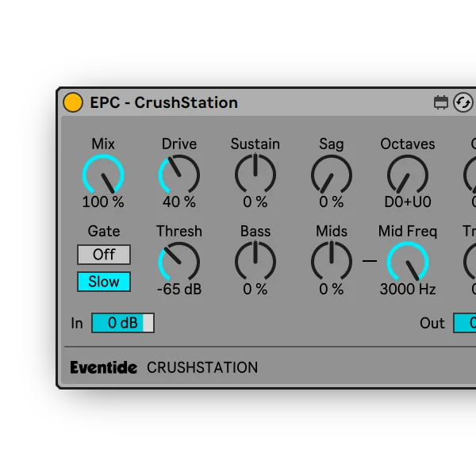Click the Eventide logo
This screenshot has width=476, height=476.
[103, 367]
